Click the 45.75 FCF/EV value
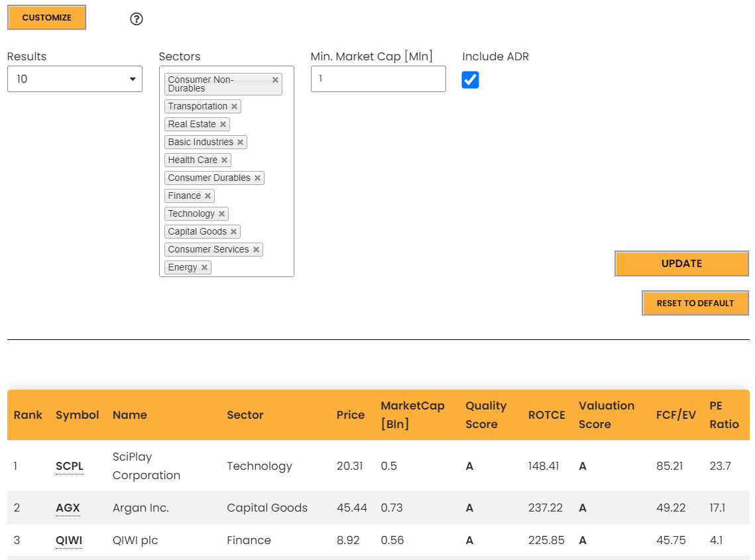 (671, 540)
